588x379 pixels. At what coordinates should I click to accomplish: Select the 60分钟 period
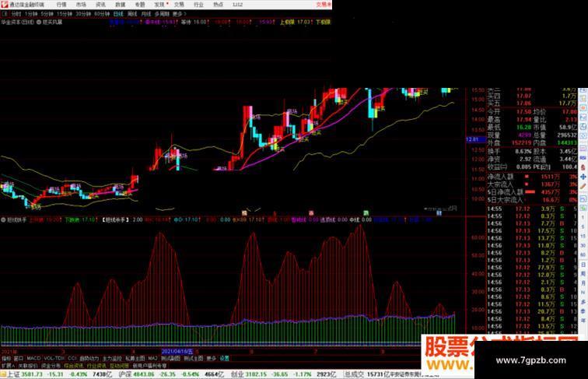coord(102,14)
